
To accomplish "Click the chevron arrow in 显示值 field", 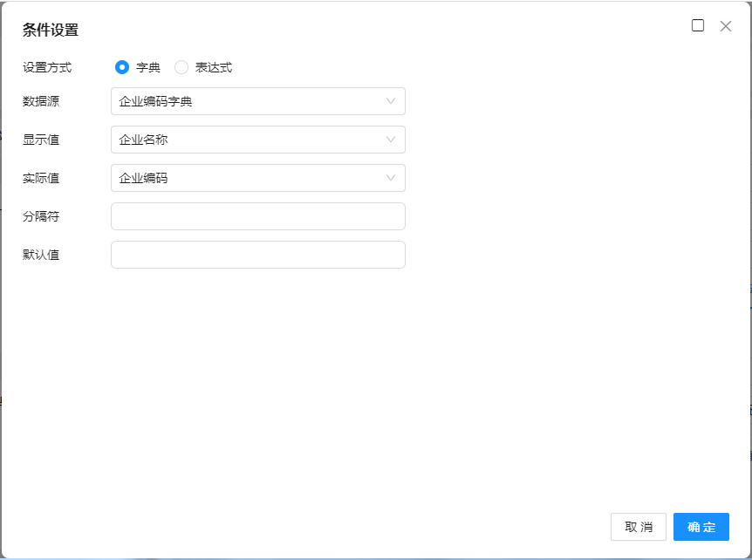I will [391, 140].
